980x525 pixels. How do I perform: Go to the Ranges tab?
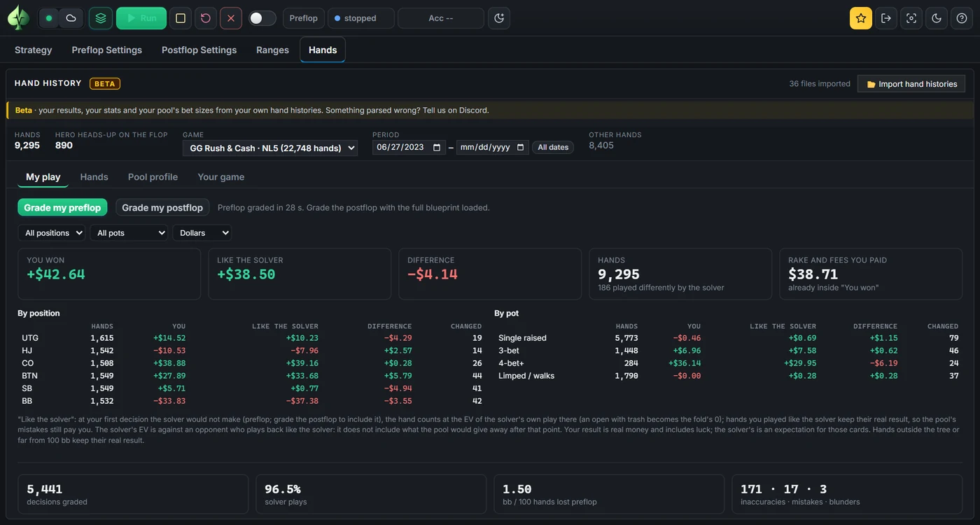click(x=273, y=50)
